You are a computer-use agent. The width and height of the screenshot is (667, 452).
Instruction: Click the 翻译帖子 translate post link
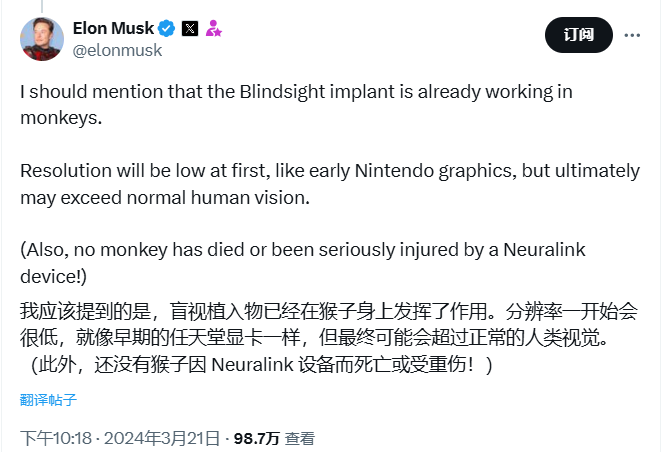(x=48, y=400)
